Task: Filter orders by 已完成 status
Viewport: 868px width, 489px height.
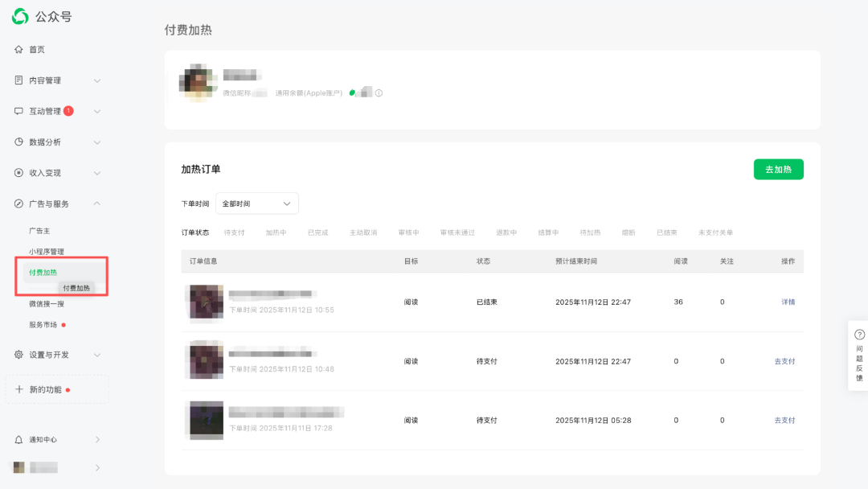Action: 317,232
